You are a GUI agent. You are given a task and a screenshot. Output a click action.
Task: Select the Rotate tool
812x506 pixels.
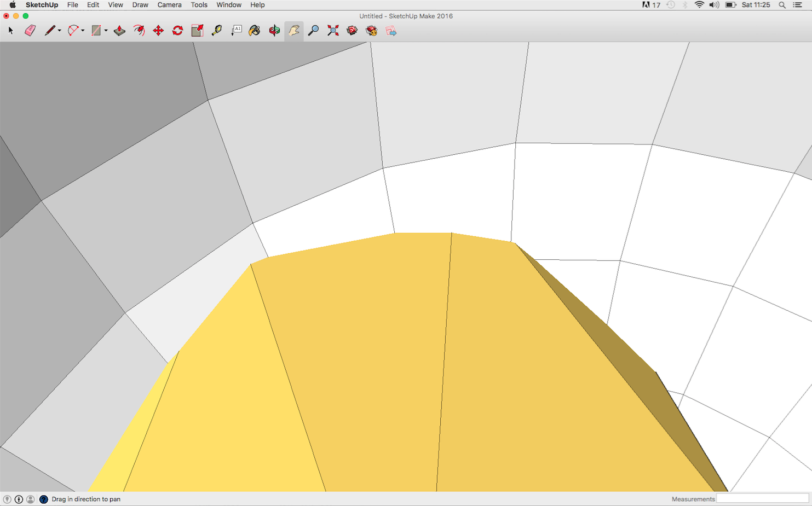click(177, 31)
